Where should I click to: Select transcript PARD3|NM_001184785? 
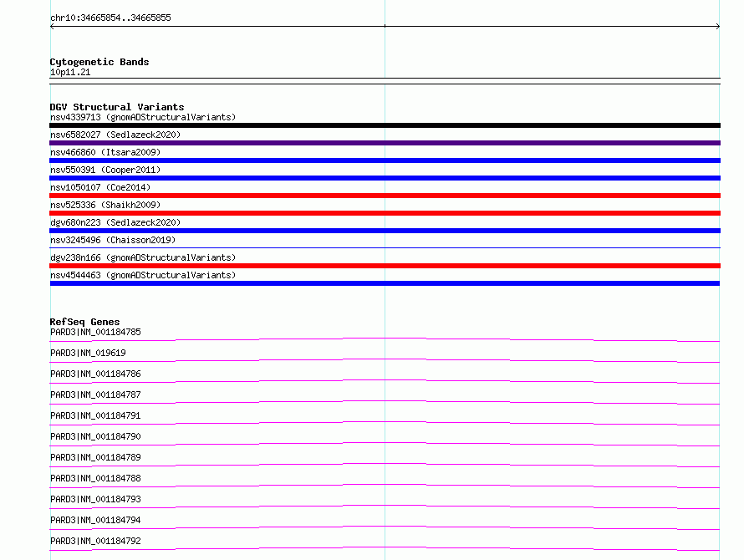click(x=95, y=332)
